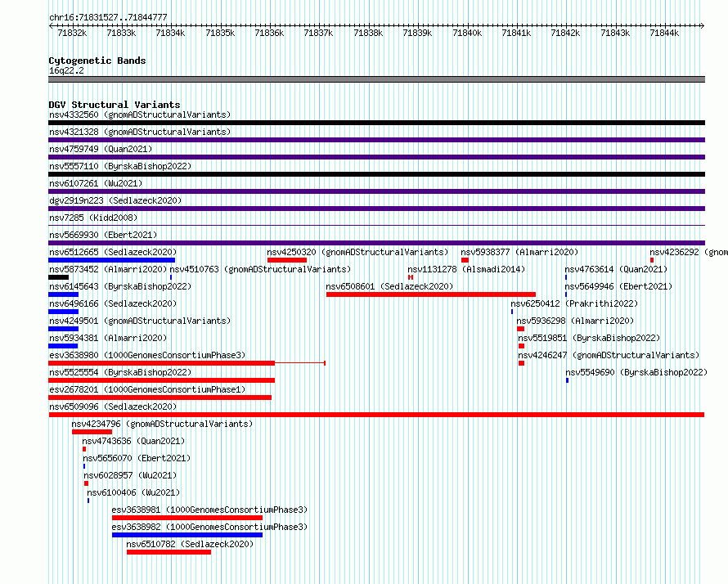Select nsv5649946 (Ebert2021) label
Image resolution: width=728 pixels, height=584 pixels.
click(618, 286)
